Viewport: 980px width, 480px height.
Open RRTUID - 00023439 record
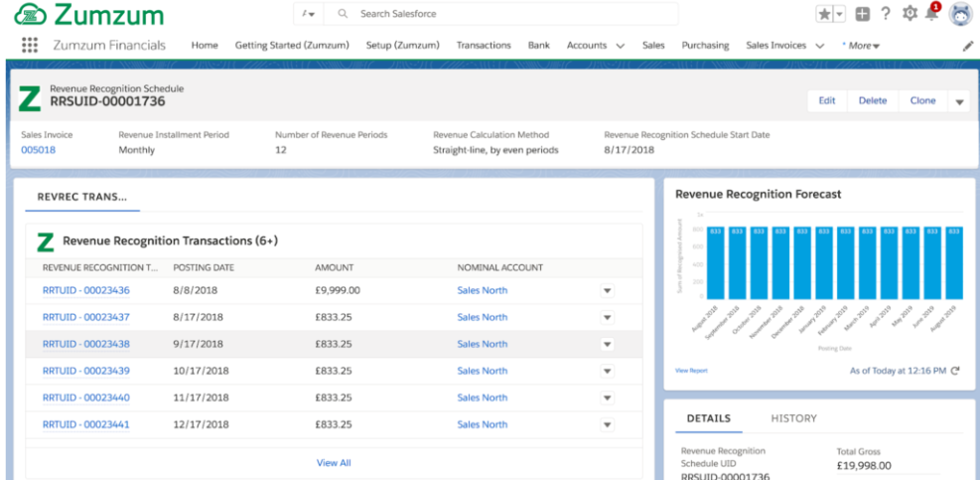[x=86, y=371]
